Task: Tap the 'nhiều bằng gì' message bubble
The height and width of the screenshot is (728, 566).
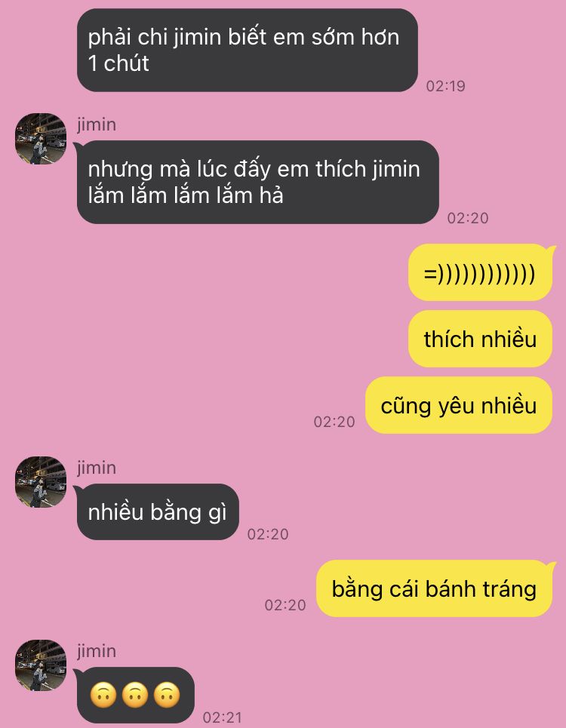Action: (x=157, y=512)
